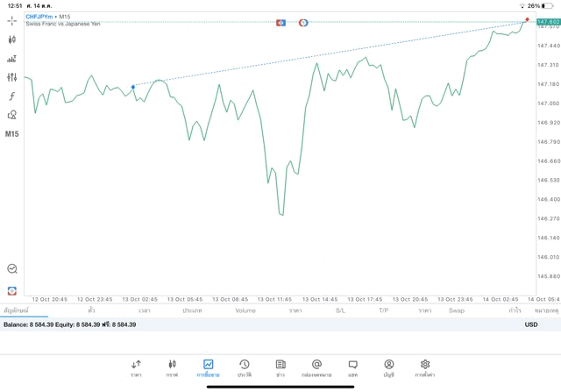Open the objects shapes tool icon
Screen dimensions: 561x392
pyautogui.click(x=11, y=115)
